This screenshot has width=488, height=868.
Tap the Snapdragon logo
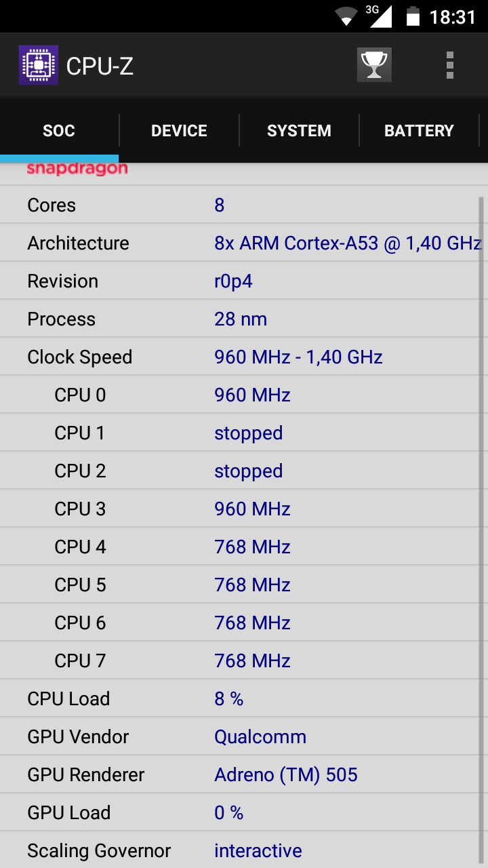77,169
